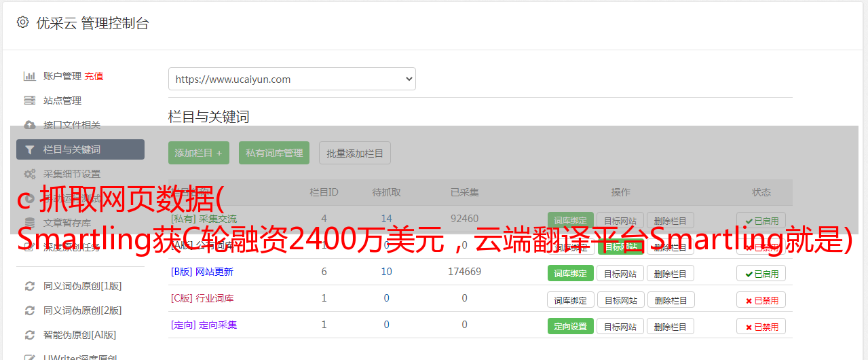Toggle 已禁用 status of 行业词库 row
This screenshot has height=360, width=868.
pyautogui.click(x=761, y=300)
